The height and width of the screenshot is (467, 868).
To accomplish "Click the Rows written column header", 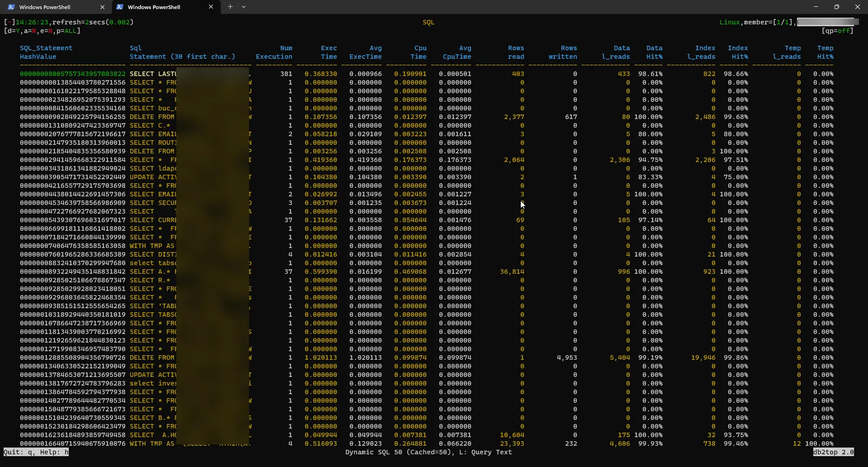I will point(563,52).
